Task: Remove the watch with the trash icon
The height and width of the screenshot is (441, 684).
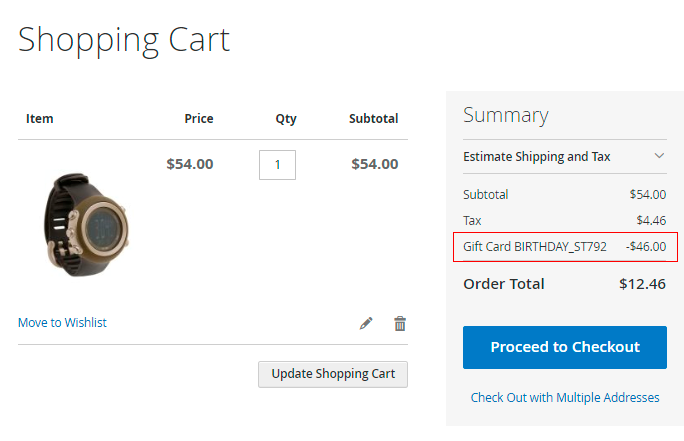Action: click(400, 323)
